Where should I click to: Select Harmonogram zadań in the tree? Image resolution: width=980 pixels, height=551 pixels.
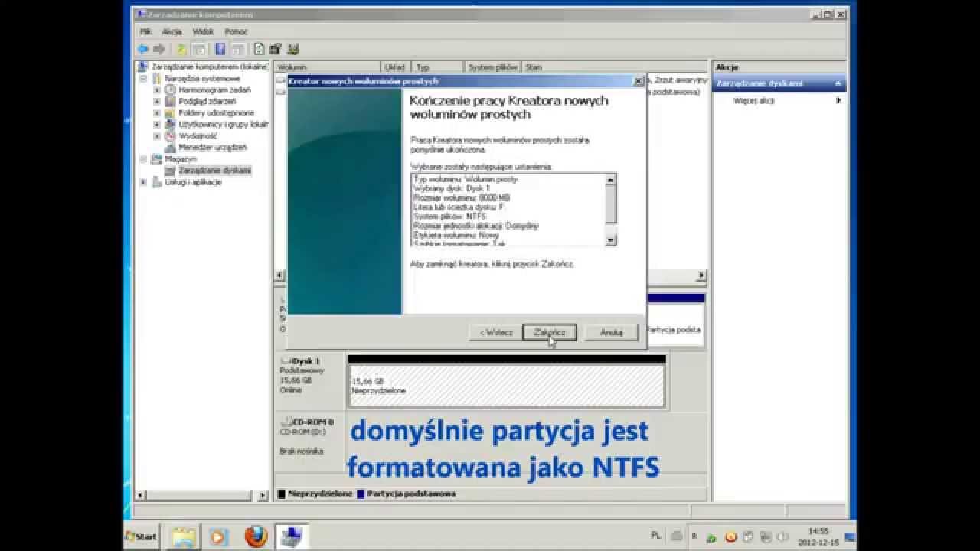point(214,90)
